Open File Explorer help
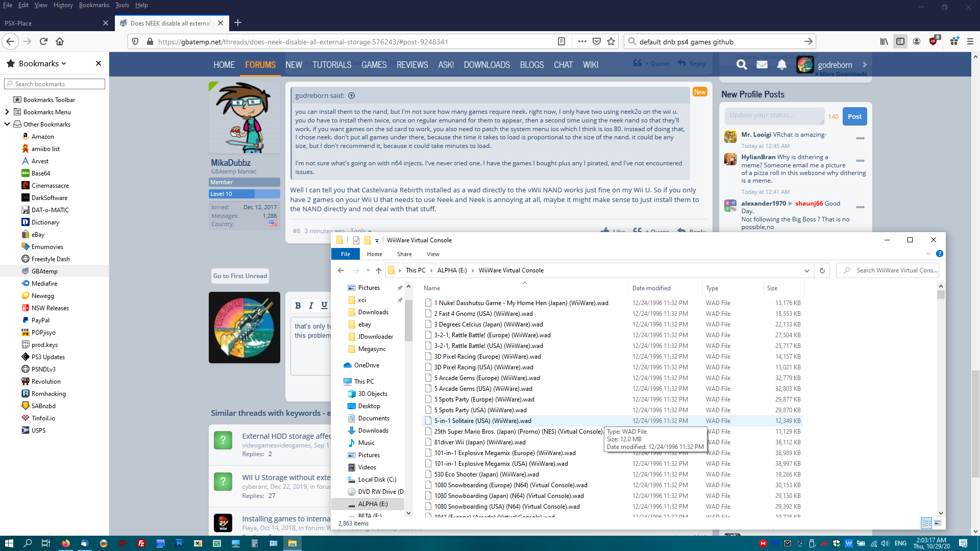Image resolution: width=980 pixels, height=551 pixels. tap(940, 254)
